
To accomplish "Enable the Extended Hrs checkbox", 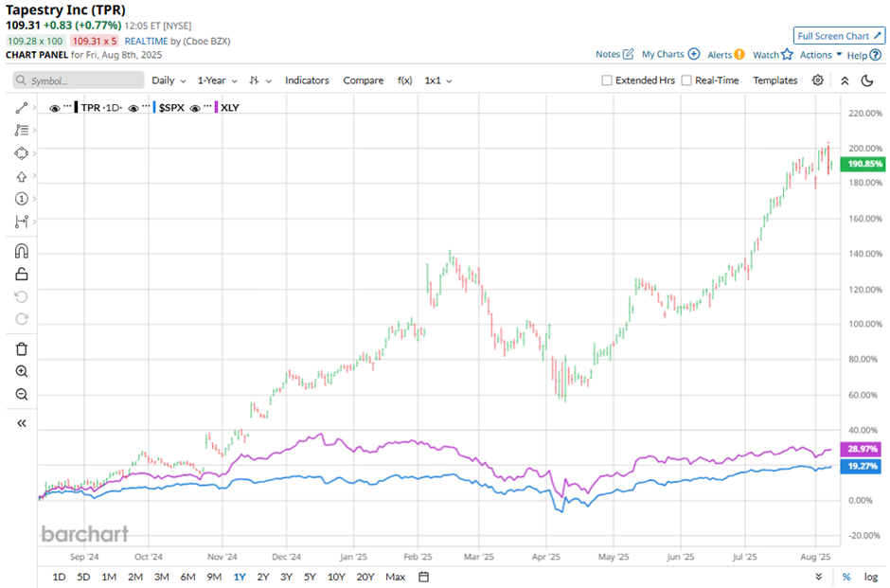I will coord(607,80).
